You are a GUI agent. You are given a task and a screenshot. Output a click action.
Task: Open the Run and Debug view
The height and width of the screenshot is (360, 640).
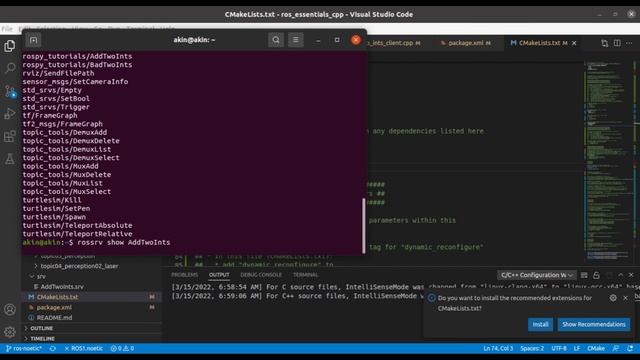tap(9, 113)
